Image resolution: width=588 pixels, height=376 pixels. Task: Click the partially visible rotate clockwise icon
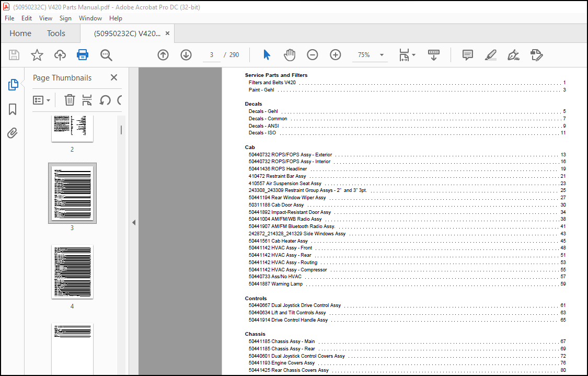[x=120, y=100]
